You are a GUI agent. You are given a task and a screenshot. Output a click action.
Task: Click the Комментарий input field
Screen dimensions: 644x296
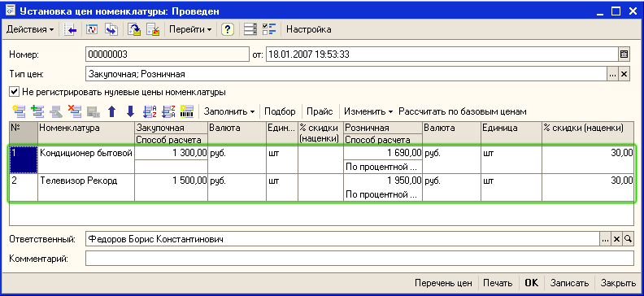coord(359,259)
